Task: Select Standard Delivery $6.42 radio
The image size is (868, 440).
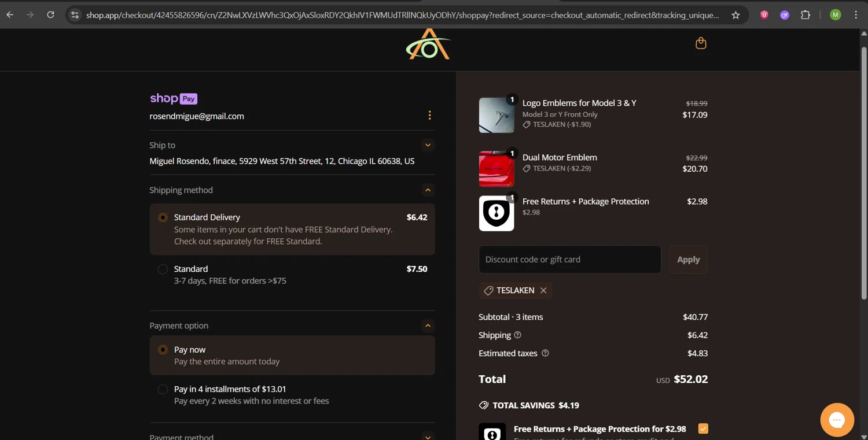Action: tap(163, 217)
